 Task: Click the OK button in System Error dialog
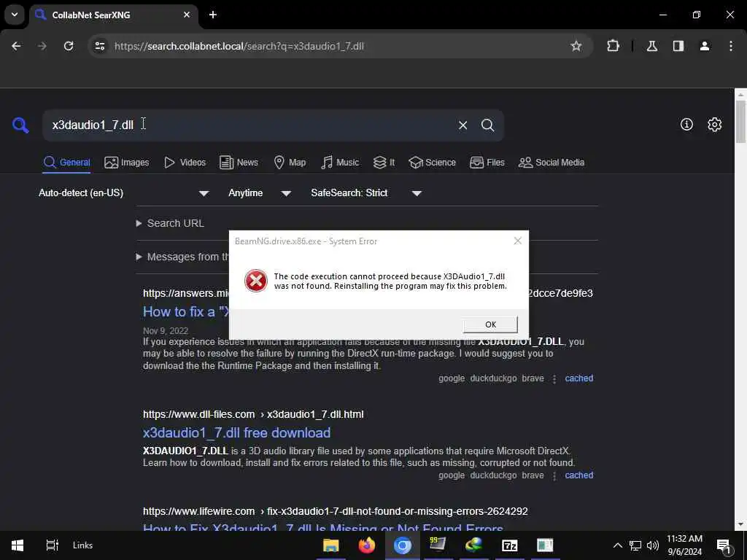click(x=490, y=324)
